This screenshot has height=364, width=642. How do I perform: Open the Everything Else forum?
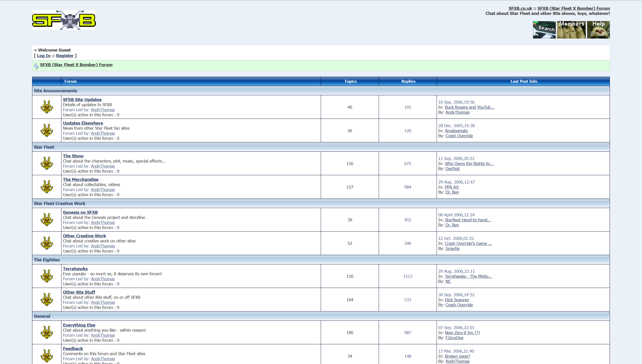(79, 325)
